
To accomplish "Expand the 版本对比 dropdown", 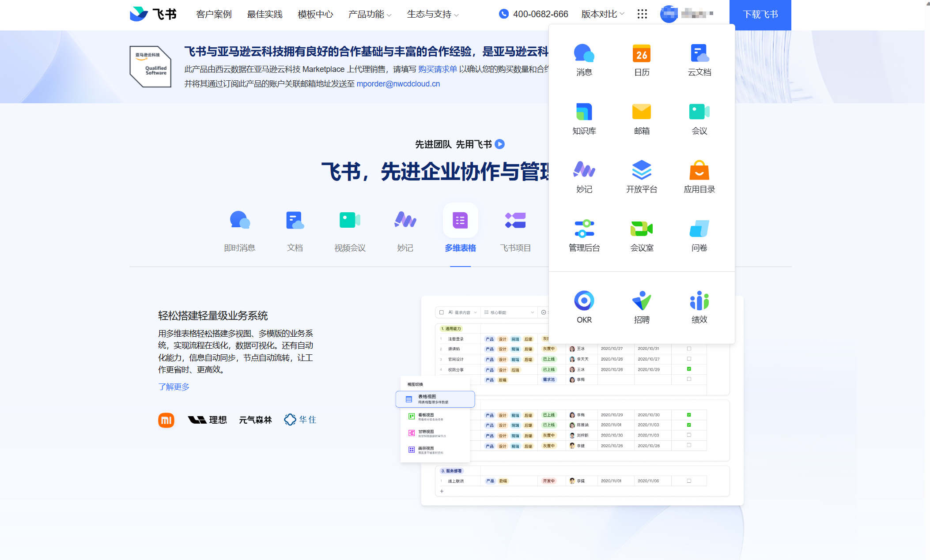I will click(x=603, y=14).
